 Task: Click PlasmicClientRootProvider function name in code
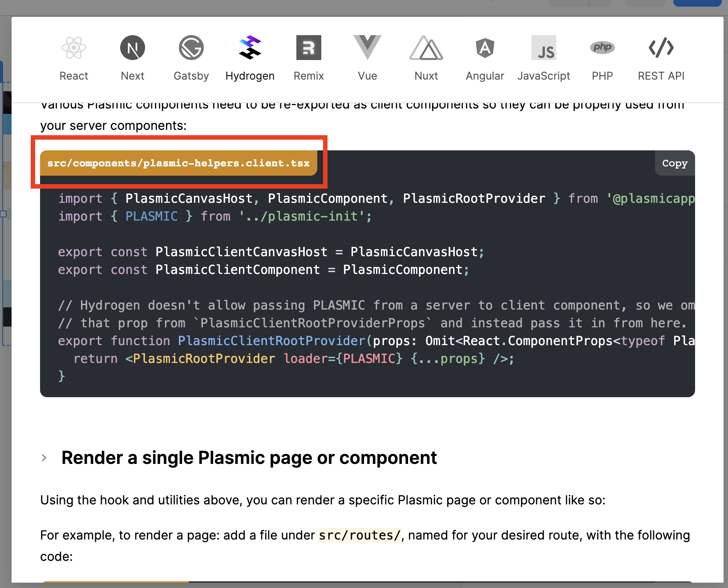point(271,341)
